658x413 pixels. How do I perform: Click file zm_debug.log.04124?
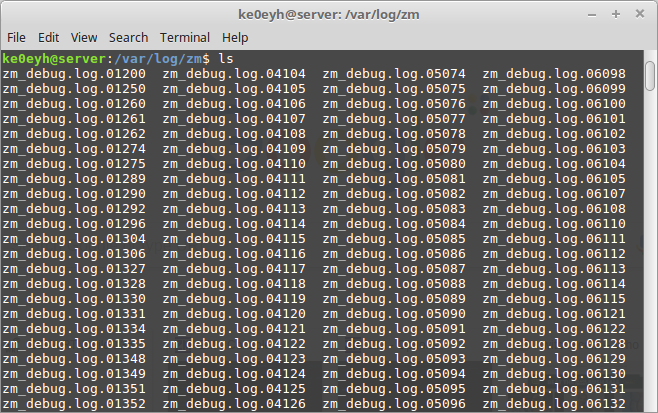coord(234,374)
